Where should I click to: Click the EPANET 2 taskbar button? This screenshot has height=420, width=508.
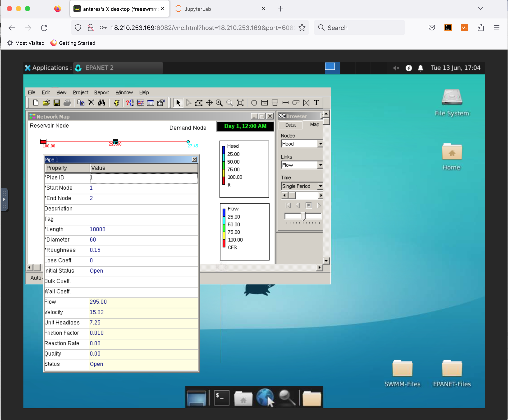point(118,68)
